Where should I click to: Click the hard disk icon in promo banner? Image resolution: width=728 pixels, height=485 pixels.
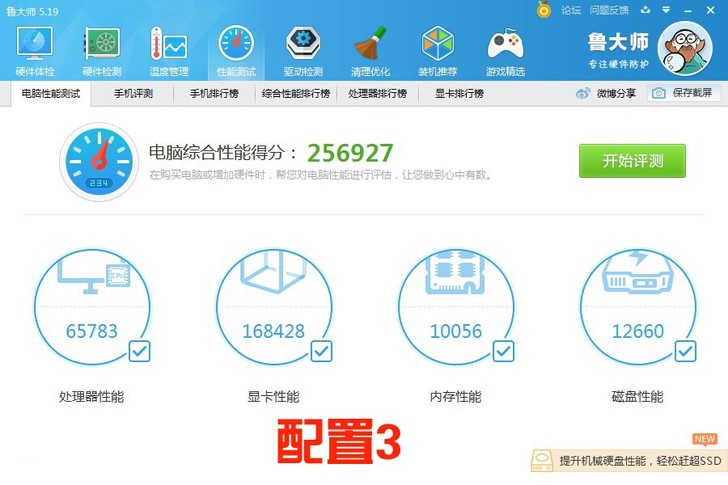click(x=541, y=460)
